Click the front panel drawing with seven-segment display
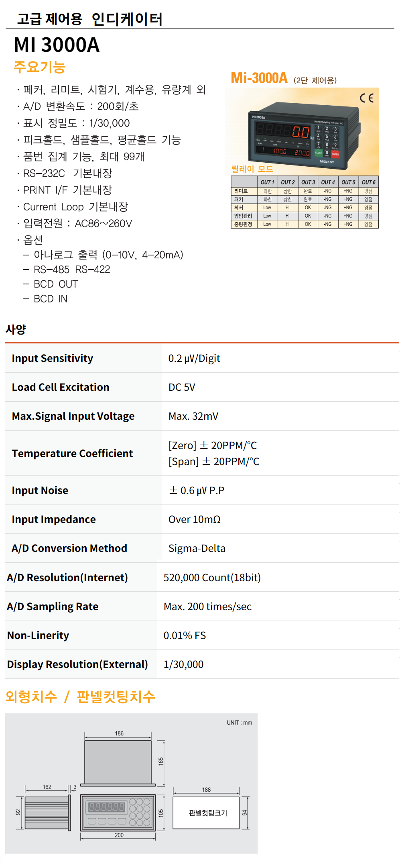The width and height of the screenshot is (400, 868). 118,813
